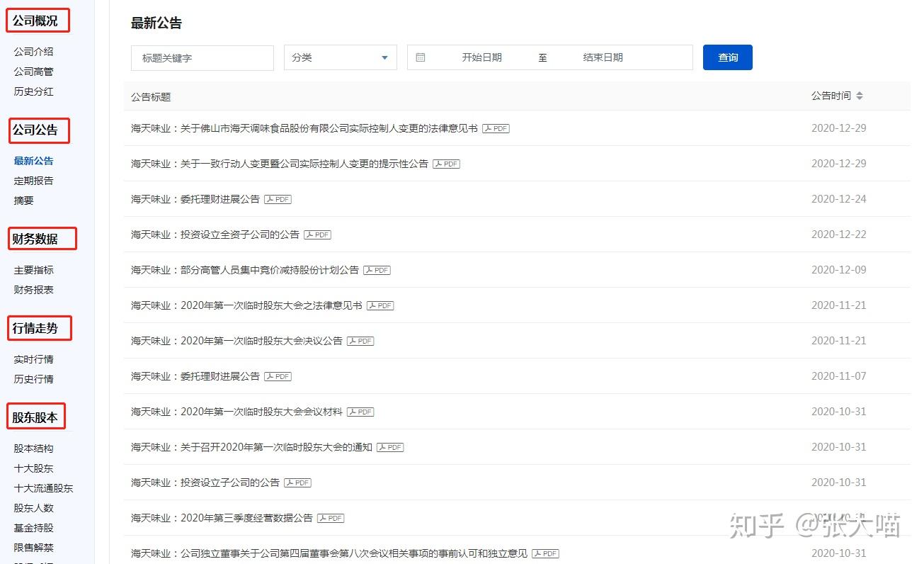Viewport: 924px width, 564px height.
Task: Click the 2020-11-07 date cell
Action: coord(839,376)
